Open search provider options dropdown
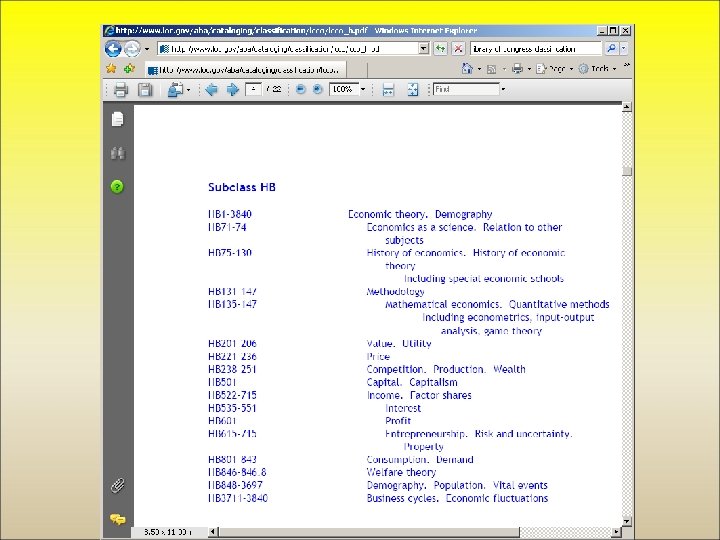The image size is (720, 540). click(624, 49)
